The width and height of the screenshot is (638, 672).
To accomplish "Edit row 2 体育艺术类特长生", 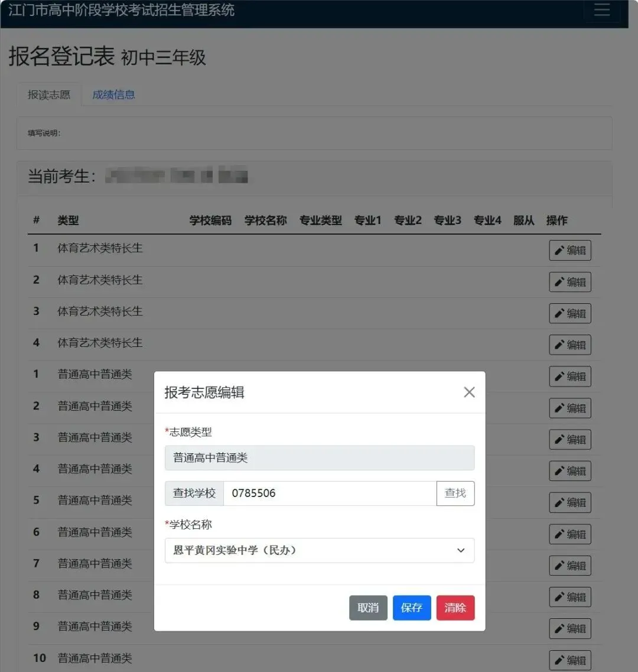I will (570, 282).
